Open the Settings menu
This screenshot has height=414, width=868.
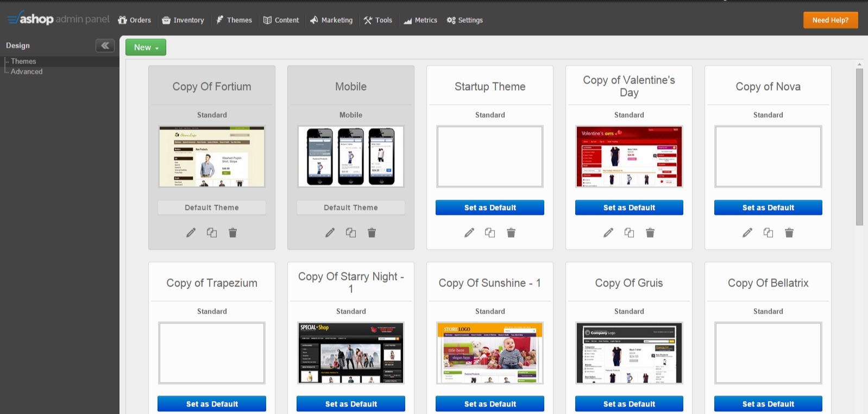465,20
